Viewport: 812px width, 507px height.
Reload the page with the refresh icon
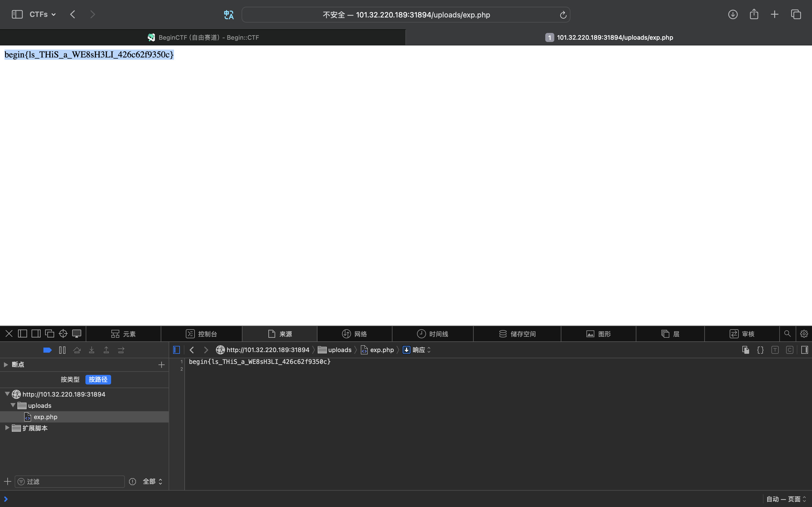pos(563,15)
